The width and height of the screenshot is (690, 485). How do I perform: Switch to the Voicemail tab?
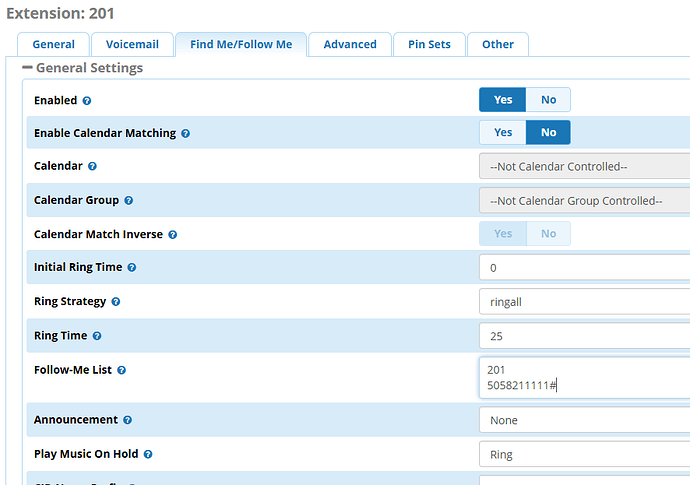click(132, 44)
